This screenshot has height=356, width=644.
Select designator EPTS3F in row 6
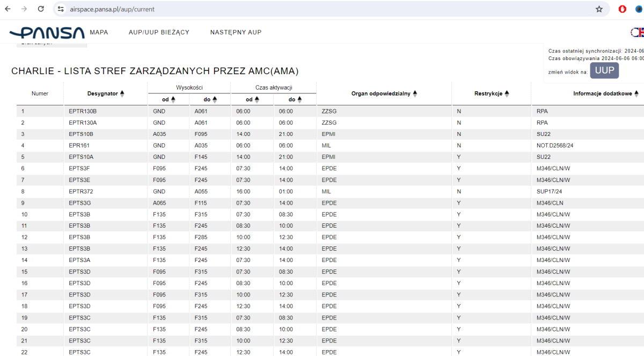pyautogui.click(x=79, y=169)
